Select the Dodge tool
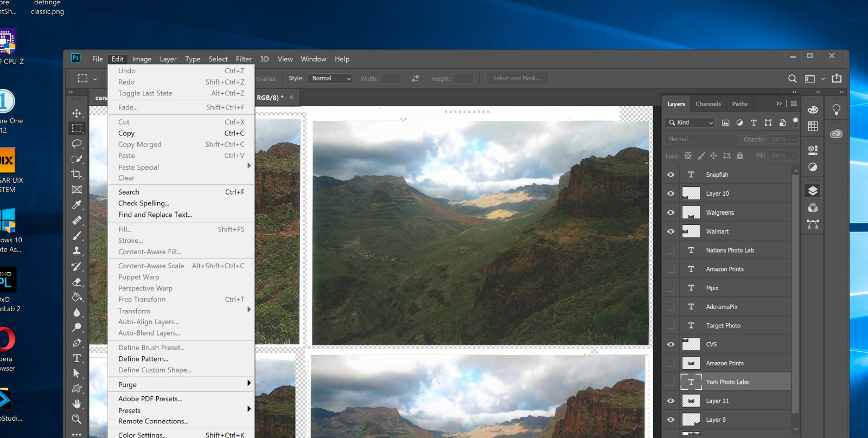This screenshot has height=438, width=868. coord(76,327)
